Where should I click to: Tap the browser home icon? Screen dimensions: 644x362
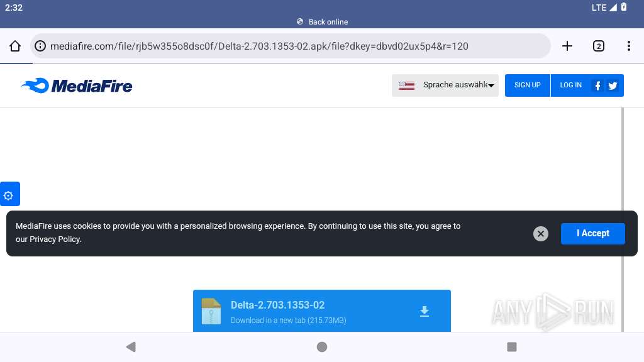pos(15,46)
